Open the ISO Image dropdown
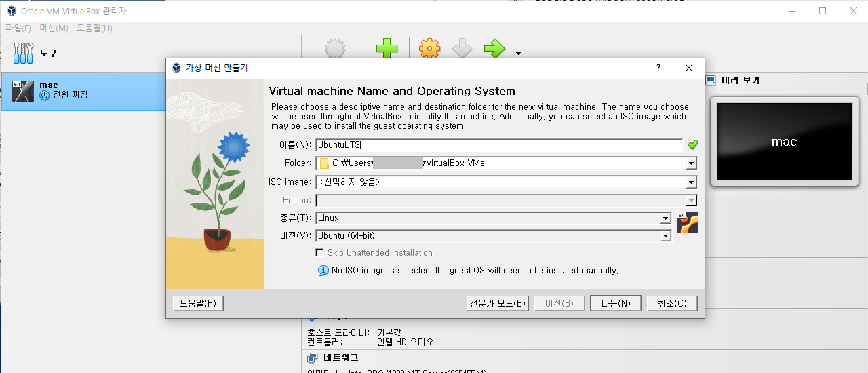The height and width of the screenshot is (373, 868). 691,182
